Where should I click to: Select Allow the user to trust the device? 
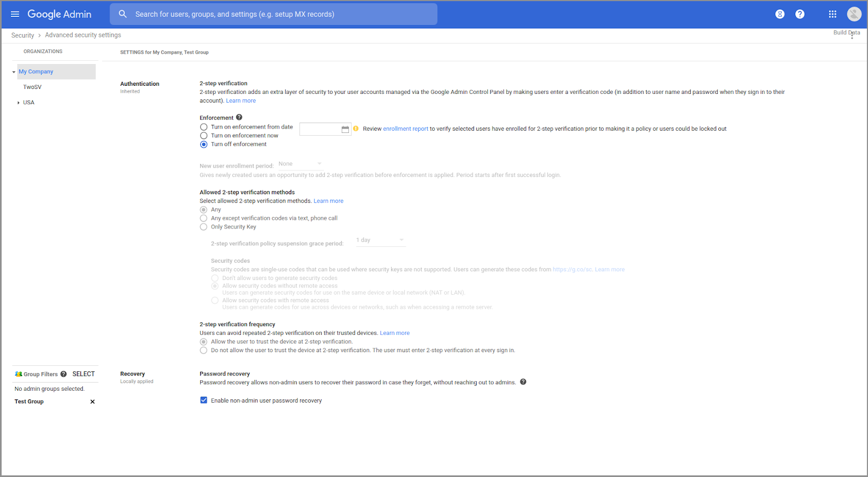[203, 342]
